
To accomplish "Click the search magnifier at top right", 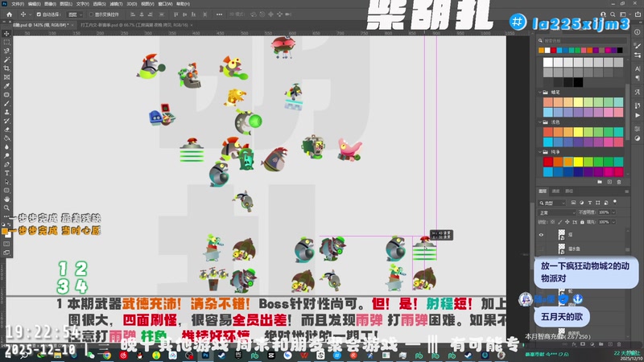I will pyautogui.click(x=613, y=14).
